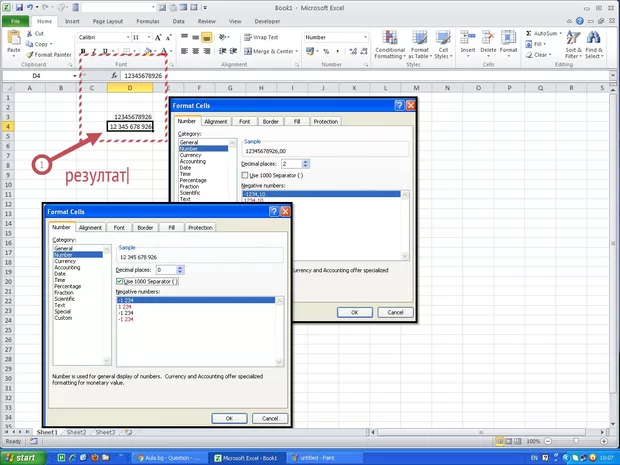Click Cancel in the front Format Cells dialog
The height and width of the screenshot is (465, 620).
point(269,418)
